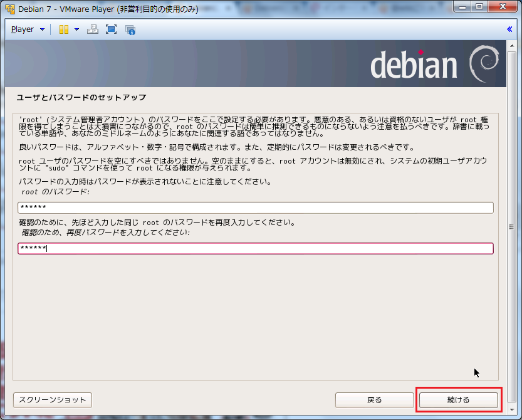The width and height of the screenshot is (522, 420).
Task: Click the pause virtual machine icon
Action: [64, 29]
